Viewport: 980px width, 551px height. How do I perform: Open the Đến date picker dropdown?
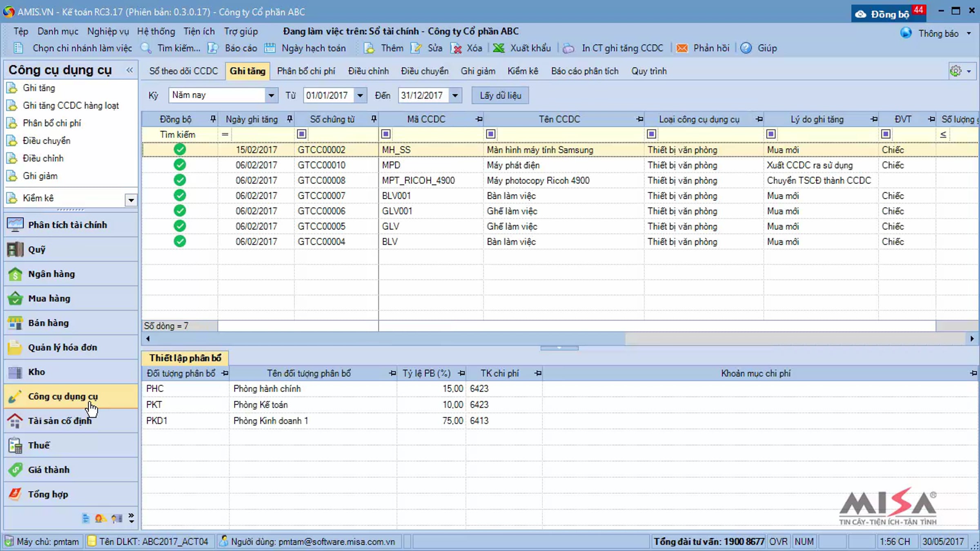click(x=455, y=96)
